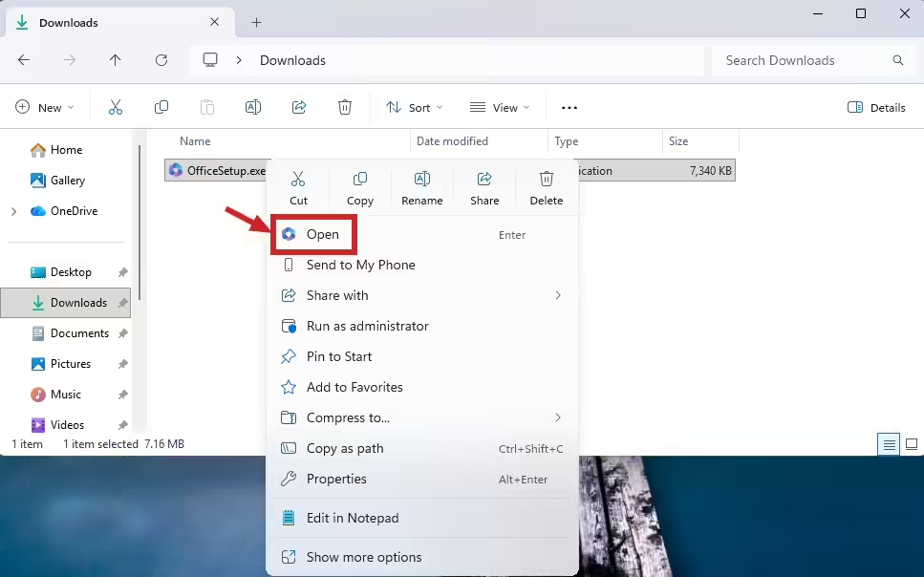The height and width of the screenshot is (577, 924).
Task: Open Documents in the sidebar
Action: point(79,333)
